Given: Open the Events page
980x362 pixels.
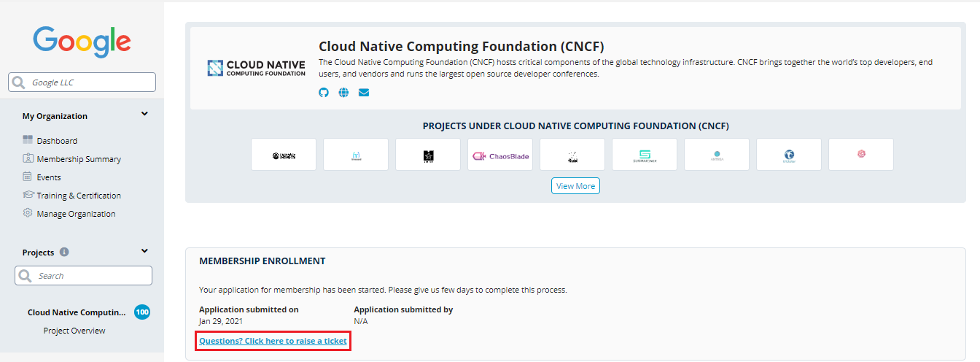Looking at the screenshot, I should click(x=49, y=177).
